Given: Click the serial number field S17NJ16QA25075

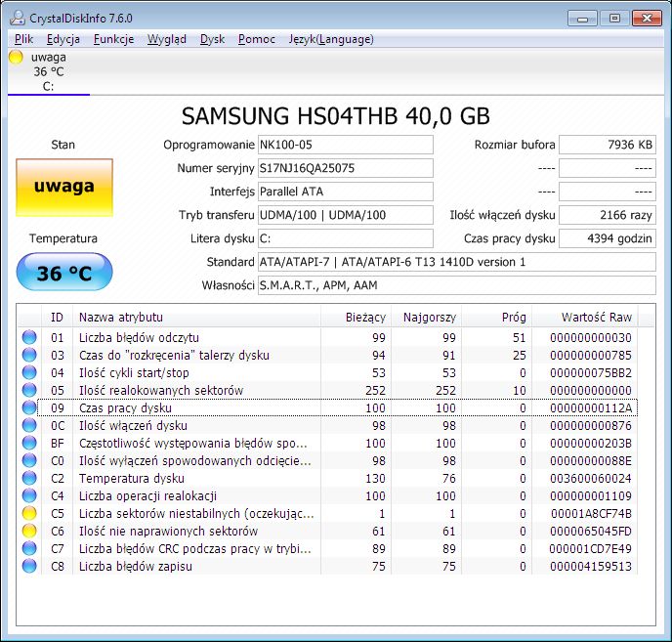Looking at the screenshot, I should pos(346,168).
